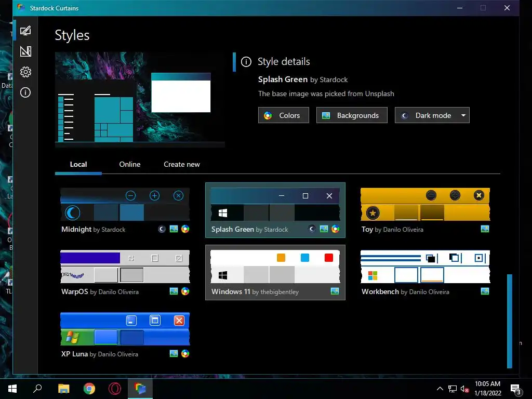Image resolution: width=532 pixels, height=399 pixels.
Task: Select the Windows 11 style thumbnail
Action: (275, 267)
